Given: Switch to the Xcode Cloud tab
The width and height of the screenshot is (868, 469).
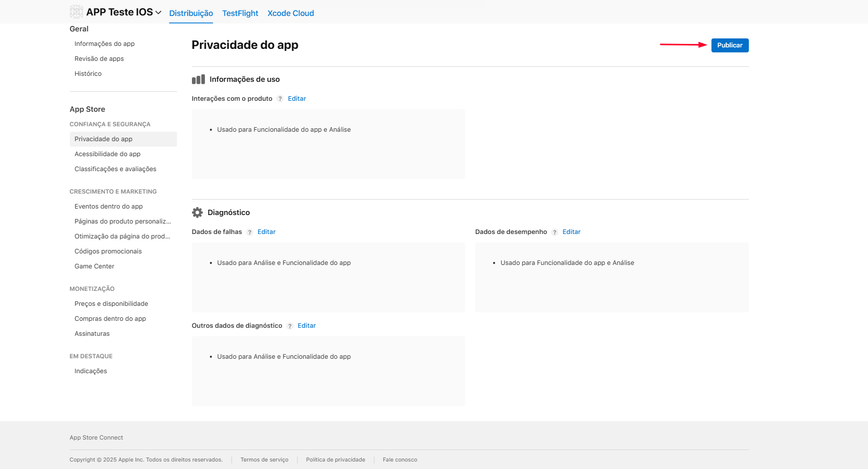Looking at the screenshot, I should 291,13.
